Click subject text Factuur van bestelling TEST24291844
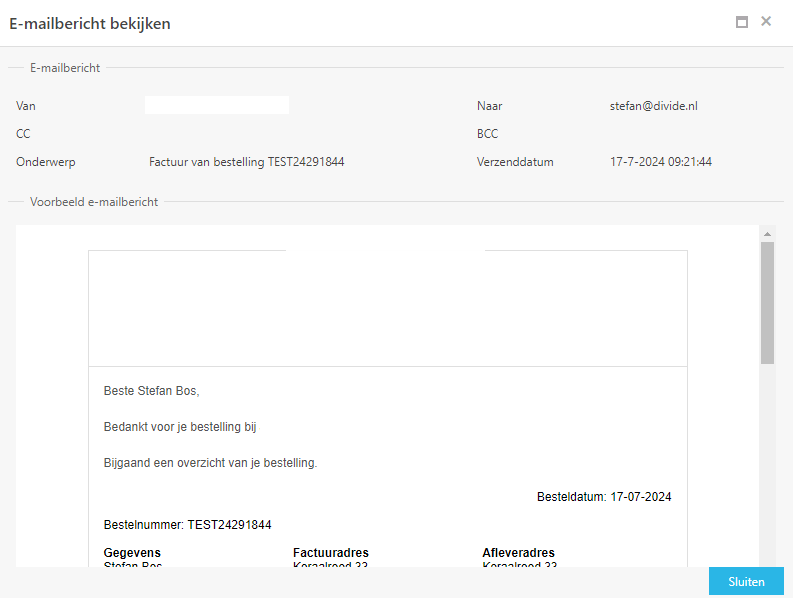793x598 pixels. tap(246, 162)
